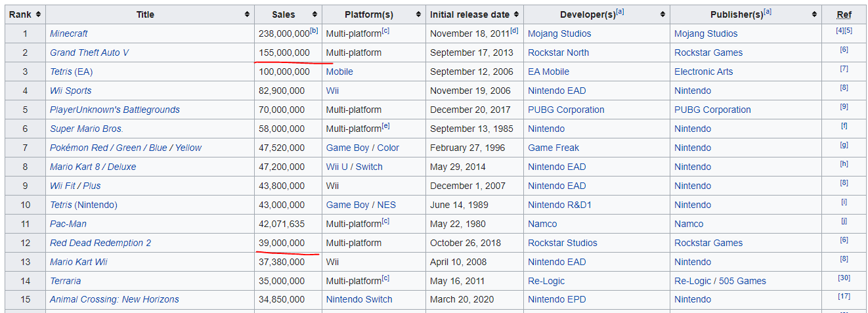This screenshot has height=313, width=868.
Task: Open Electronic Arts publisher link
Action: pyautogui.click(x=704, y=72)
